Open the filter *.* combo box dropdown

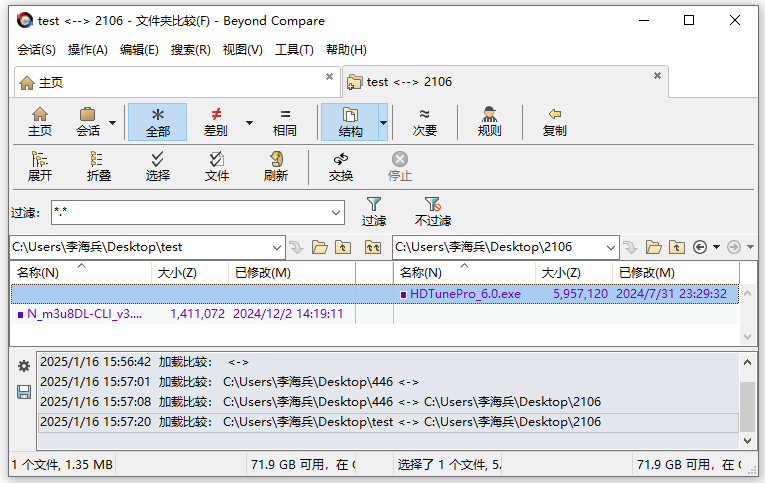tap(336, 213)
